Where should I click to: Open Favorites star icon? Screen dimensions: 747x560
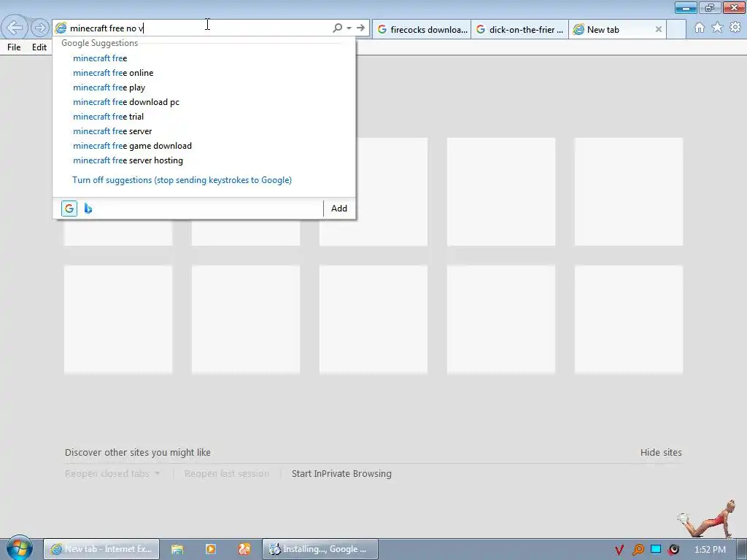[717, 28]
